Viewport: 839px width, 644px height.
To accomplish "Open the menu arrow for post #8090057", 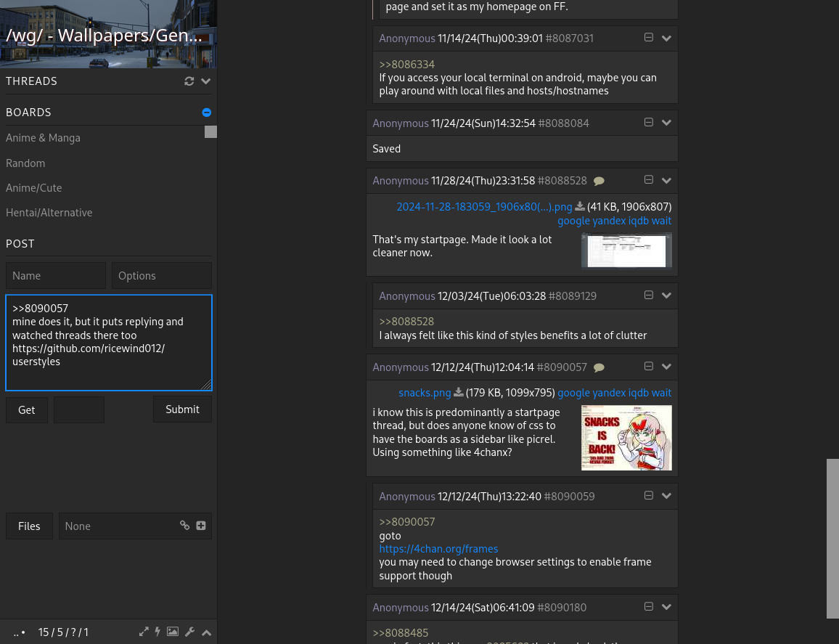I will pos(666,367).
